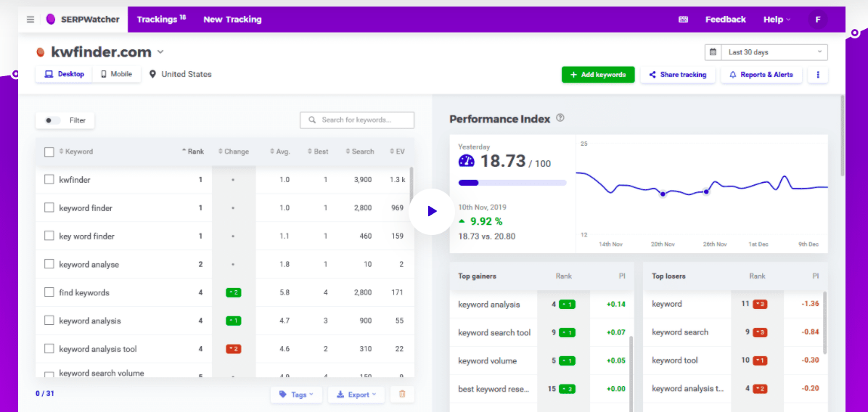The height and width of the screenshot is (412, 868).
Task: Click the red -3 badge in keyword search row
Action: [759, 332]
